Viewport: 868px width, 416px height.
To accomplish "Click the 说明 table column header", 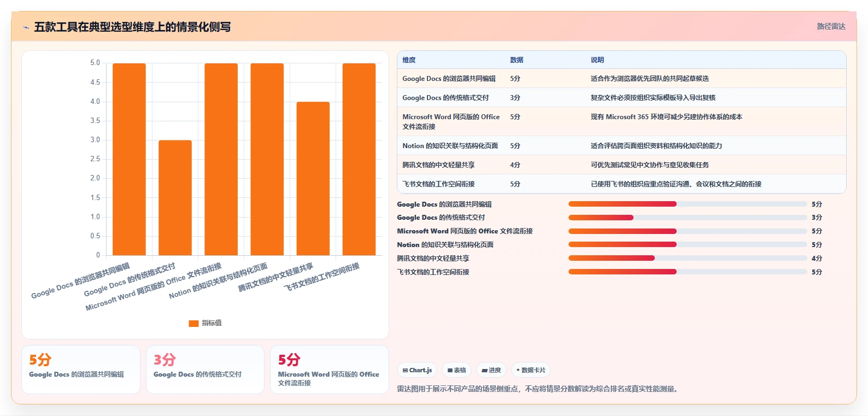I will click(x=597, y=60).
